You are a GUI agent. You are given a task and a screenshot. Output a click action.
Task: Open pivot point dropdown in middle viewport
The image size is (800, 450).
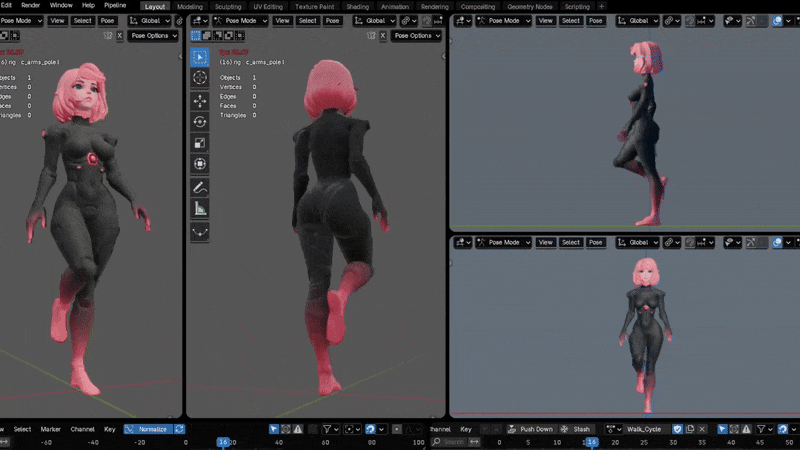coord(409,21)
